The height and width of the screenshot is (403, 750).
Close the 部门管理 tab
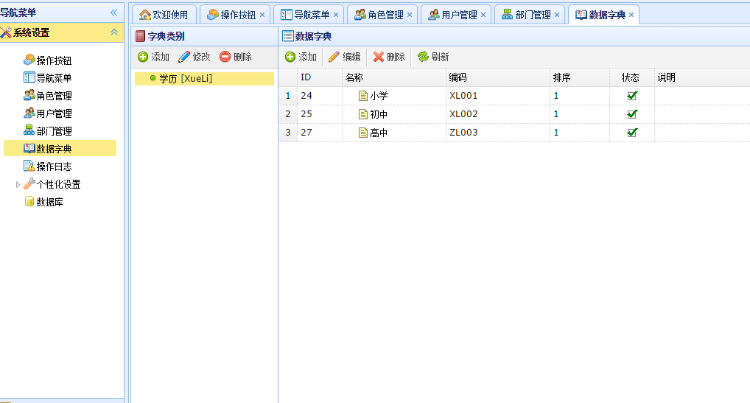[557, 15]
